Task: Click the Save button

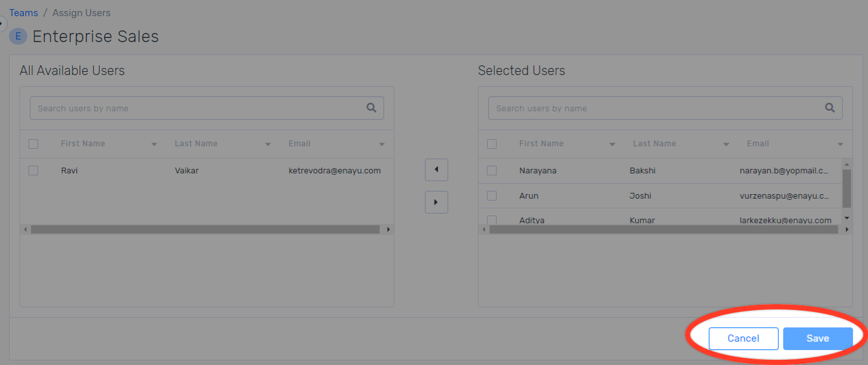Action: point(818,338)
